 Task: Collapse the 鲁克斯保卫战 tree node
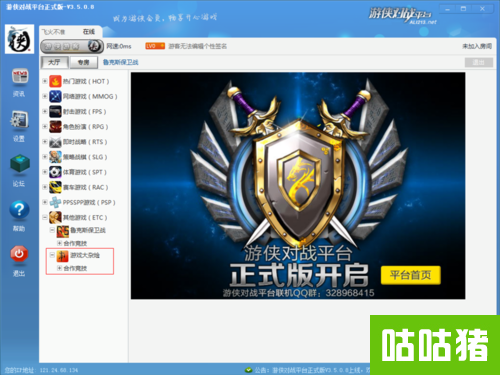tap(52, 230)
